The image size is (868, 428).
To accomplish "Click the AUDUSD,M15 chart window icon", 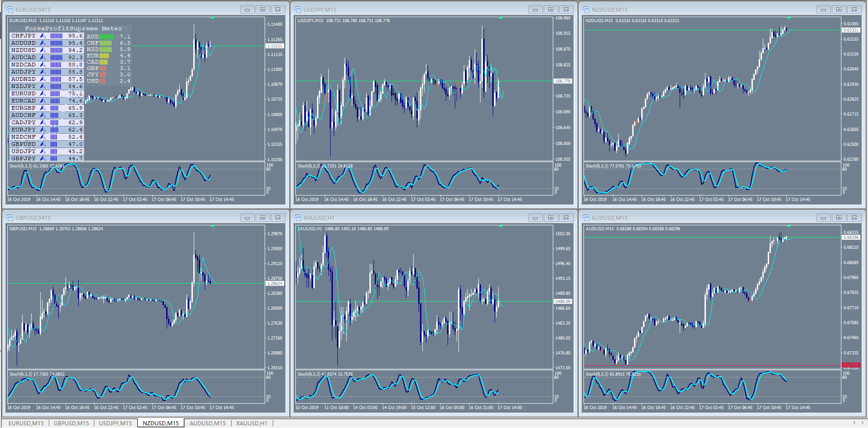I will [586, 218].
